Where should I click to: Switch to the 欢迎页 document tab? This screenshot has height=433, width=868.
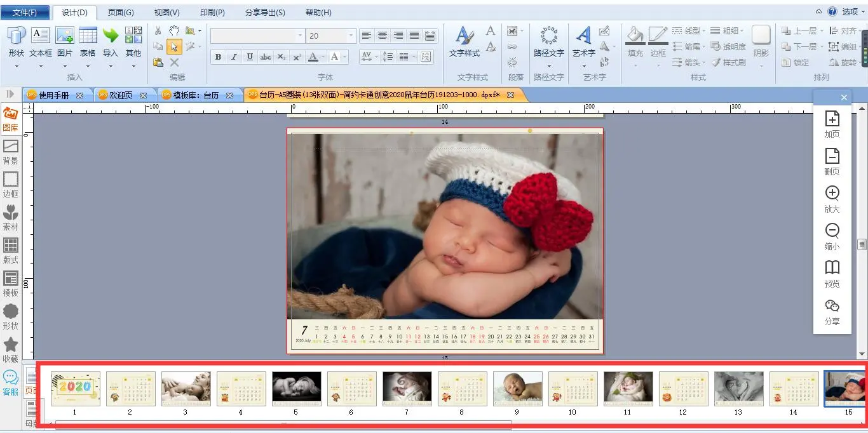121,95
